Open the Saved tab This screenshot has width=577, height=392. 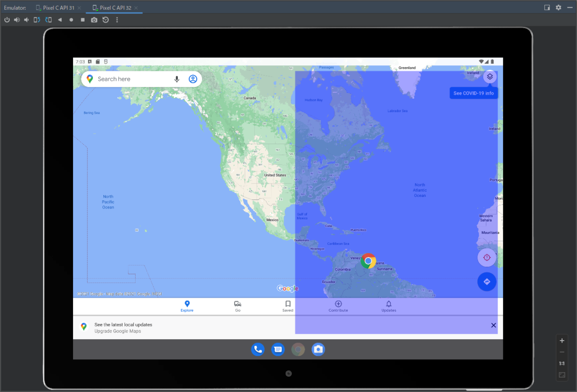point(288,306)
